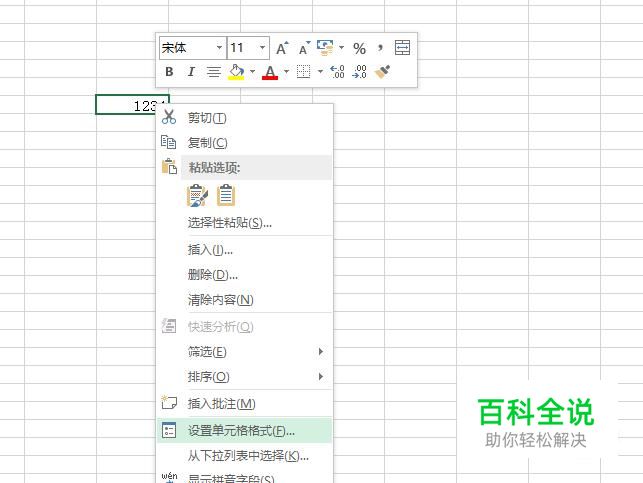Expand the 筛选(E) submenu
Viewport: 643px width, 483px height.
[244, 351]
